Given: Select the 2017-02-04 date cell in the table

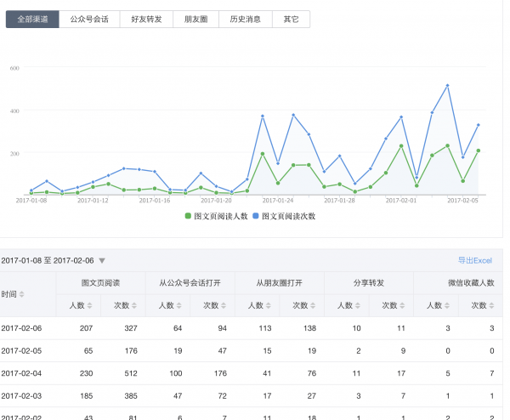Looking at the screenshot, I should pos(21,373).
